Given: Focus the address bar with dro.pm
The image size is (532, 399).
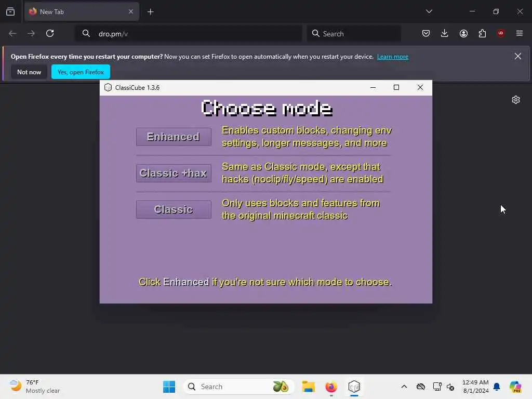Looking at the screenshot, I should click(x=188, y=34).
